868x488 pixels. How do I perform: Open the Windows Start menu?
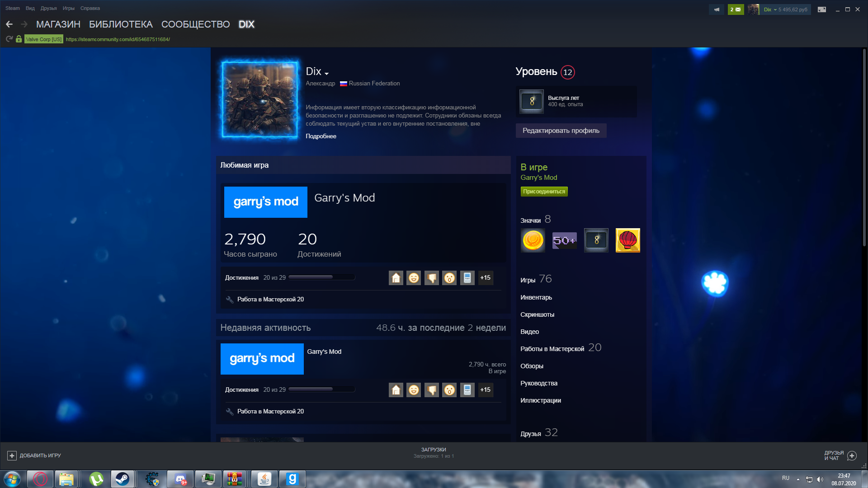(12, 479)
